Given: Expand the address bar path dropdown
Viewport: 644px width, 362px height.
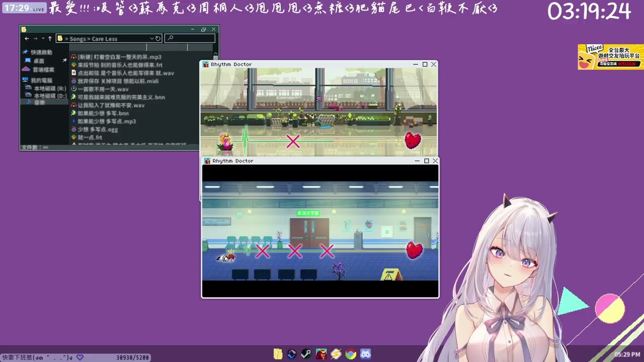Looking at the screenshot, I should click(151, 39).
